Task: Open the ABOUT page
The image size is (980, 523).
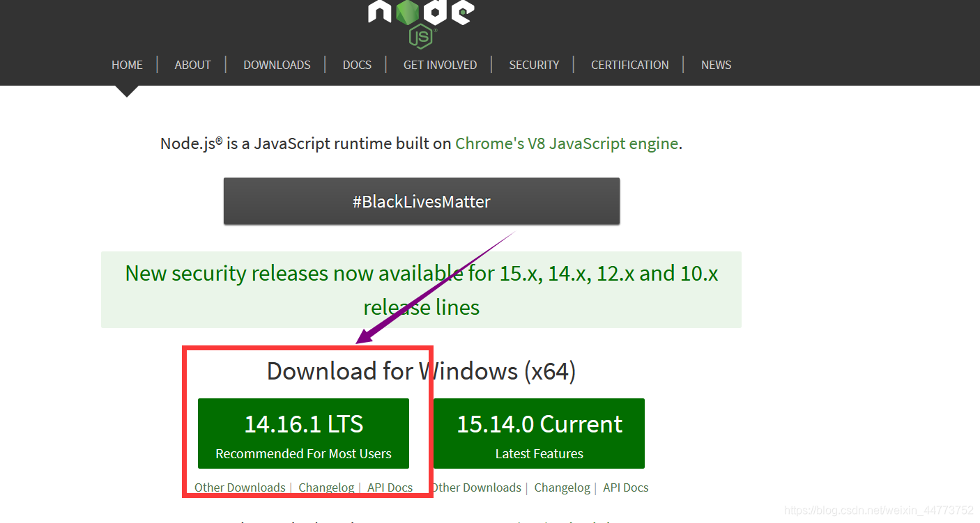Action: [x=192, y=65]
